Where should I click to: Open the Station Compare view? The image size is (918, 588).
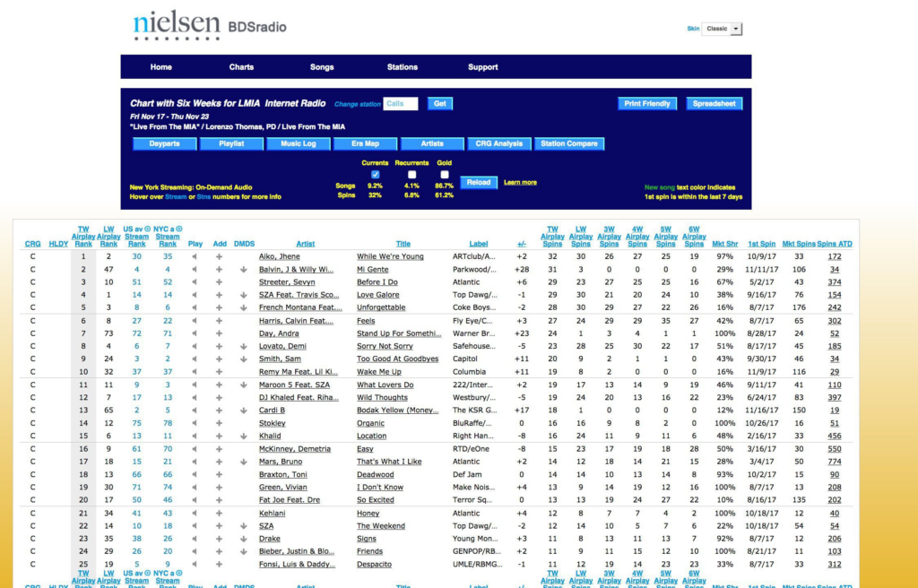(x=569, y=144)
